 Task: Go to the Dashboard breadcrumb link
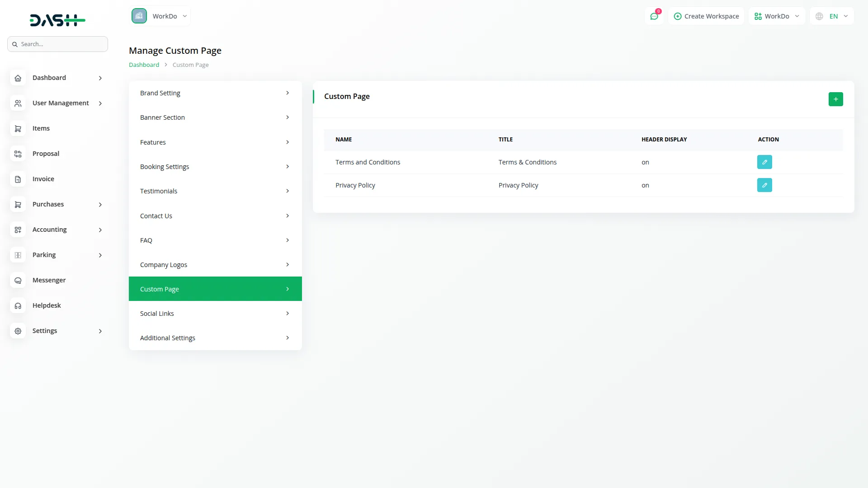pos(144,65)
